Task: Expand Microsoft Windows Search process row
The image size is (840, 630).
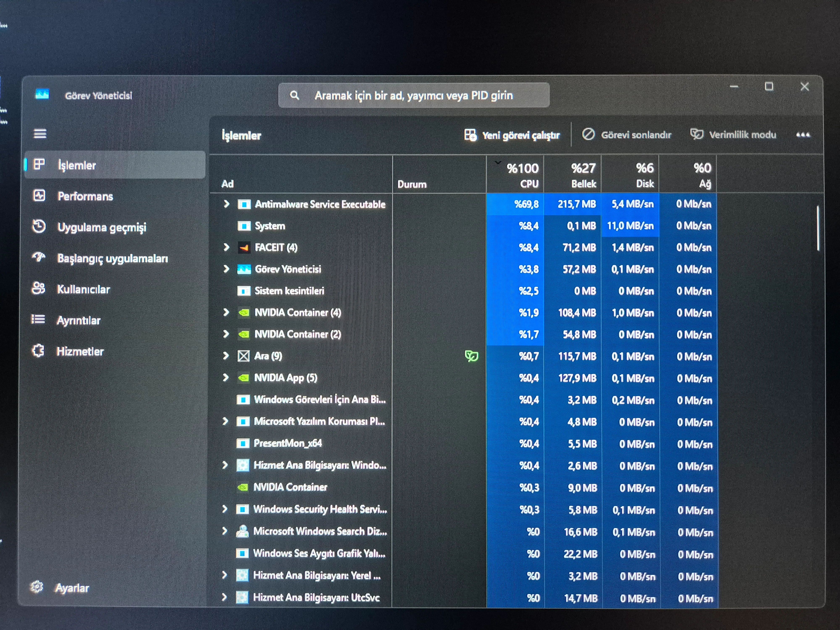Action: (x=225, y=530)
